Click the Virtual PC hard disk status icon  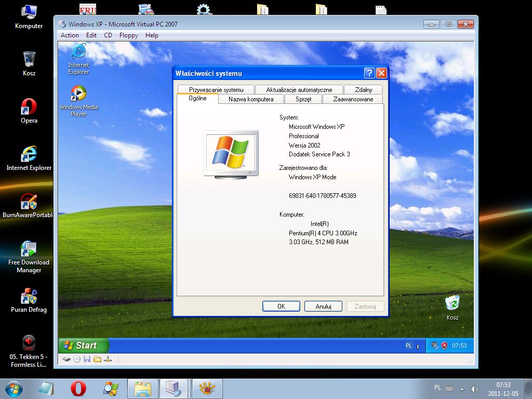[66, 359]
